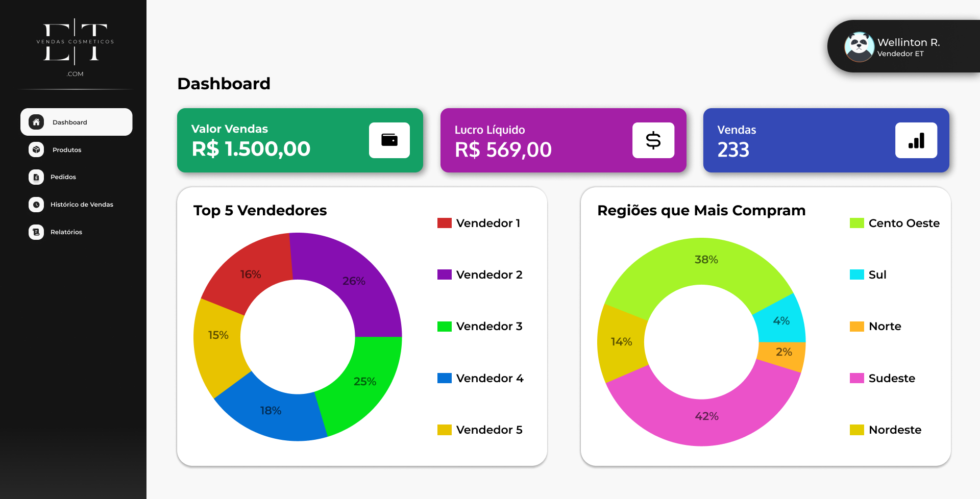Open the Relatórios section
980x499 pixels.
tap(66, 232)
